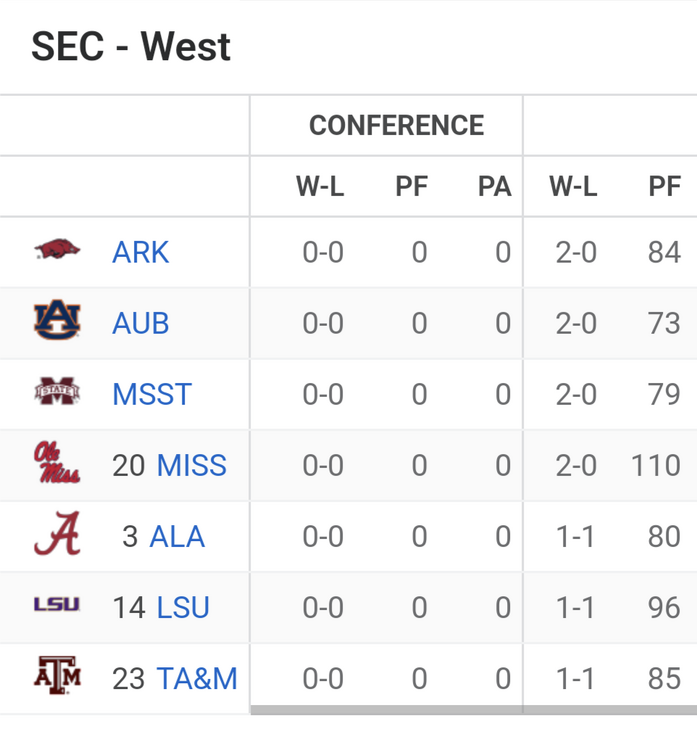The width and height of the screenshot is (697, 750).
Task: Click the horizontal scrollbar below the table
Action: tap(472, 711)
